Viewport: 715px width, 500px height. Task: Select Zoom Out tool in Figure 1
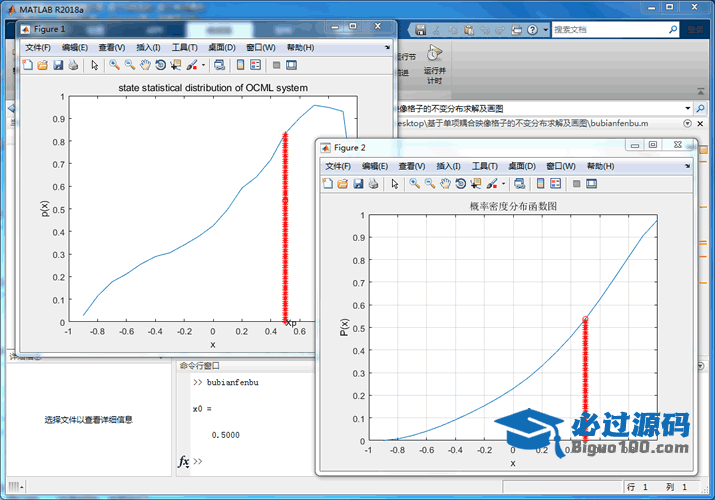tap(130, 65)
